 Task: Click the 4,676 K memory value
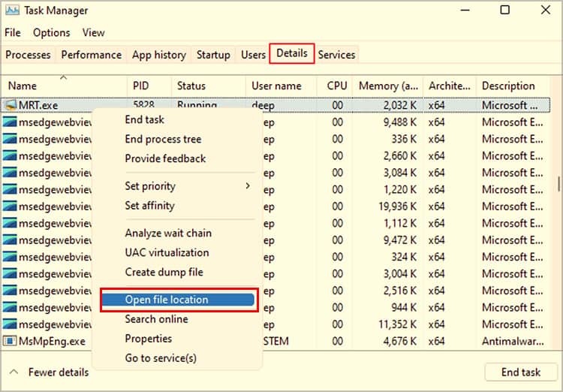coord(400,341)
